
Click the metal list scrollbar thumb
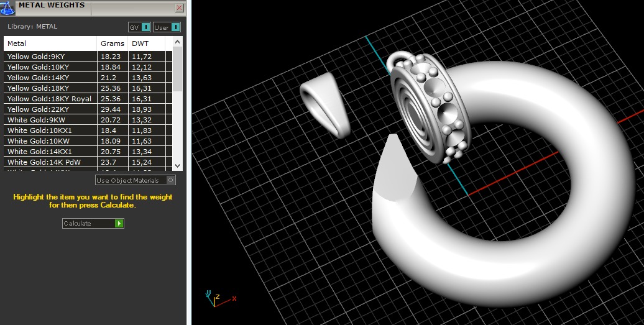177,69
